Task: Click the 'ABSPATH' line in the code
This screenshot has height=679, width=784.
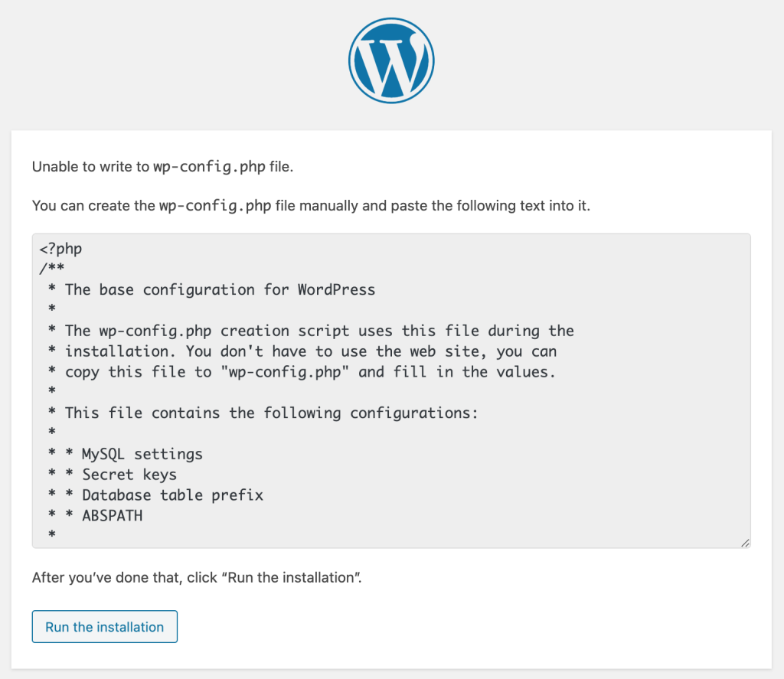Action: (112, 515)
